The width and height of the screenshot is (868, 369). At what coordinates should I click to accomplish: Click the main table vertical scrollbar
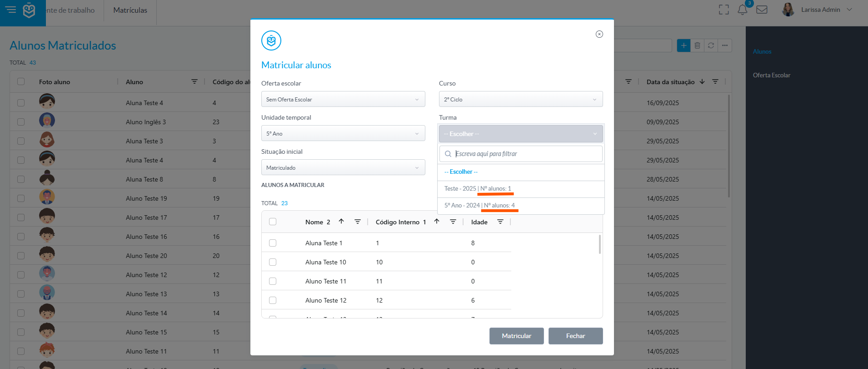[x=729, y=146]
